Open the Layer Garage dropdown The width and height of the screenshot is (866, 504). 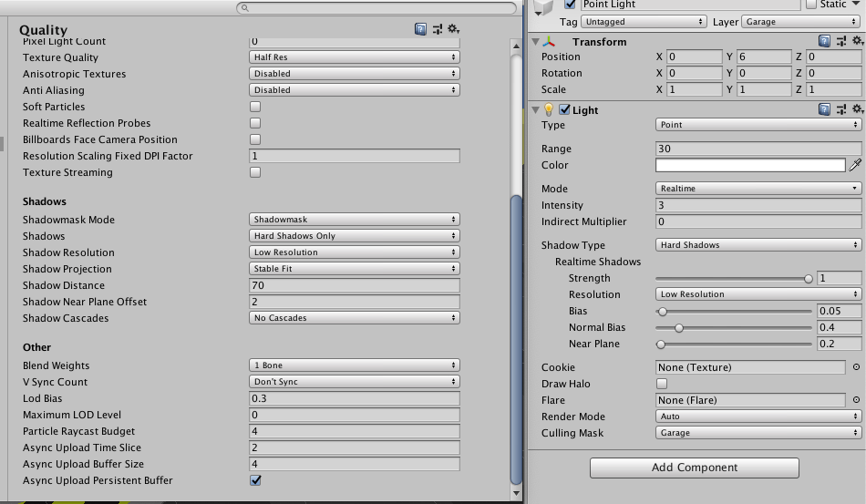pyautogui.click(x=801, y=22)
